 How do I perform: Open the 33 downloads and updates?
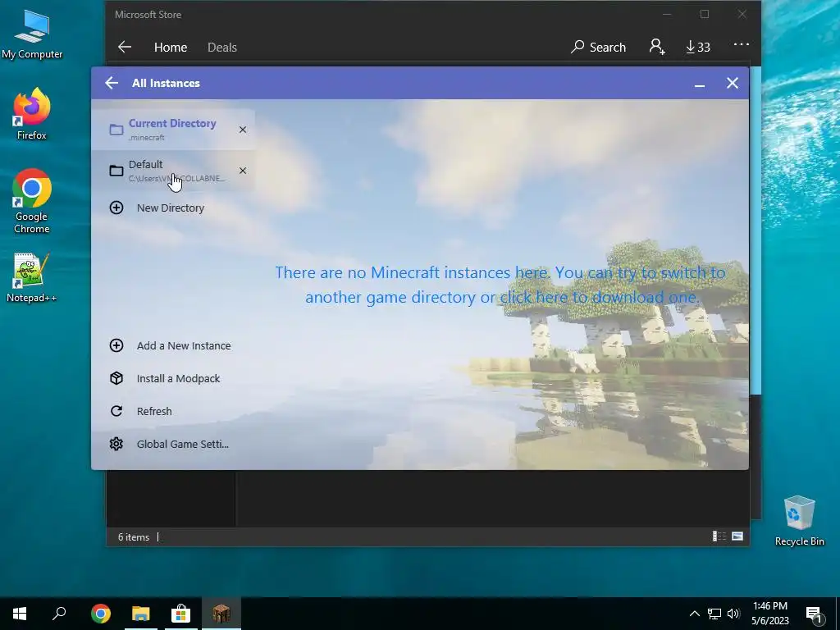tap(697, 47)
